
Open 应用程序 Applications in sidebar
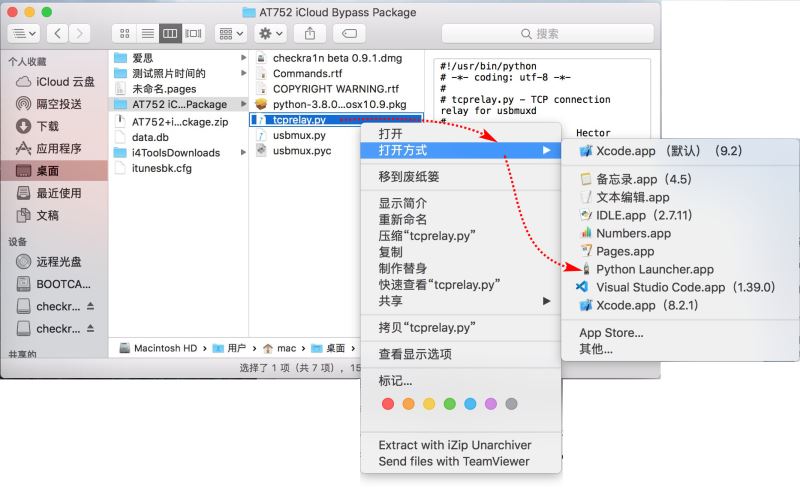tap(55, 149)
